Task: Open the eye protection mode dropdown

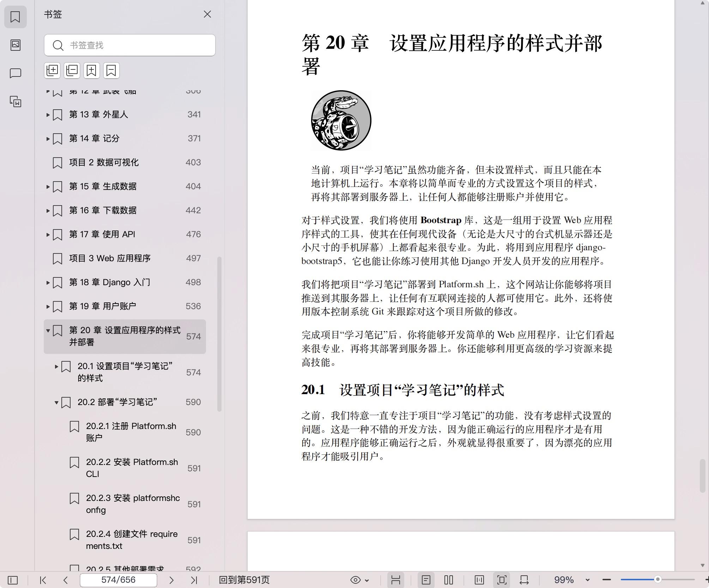Action: [x=360, y=580]
